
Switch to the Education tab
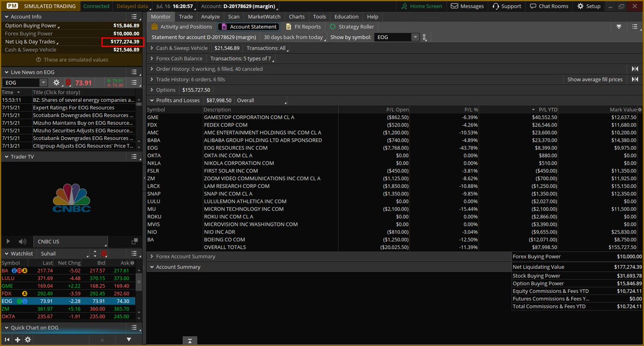[346, 17]
